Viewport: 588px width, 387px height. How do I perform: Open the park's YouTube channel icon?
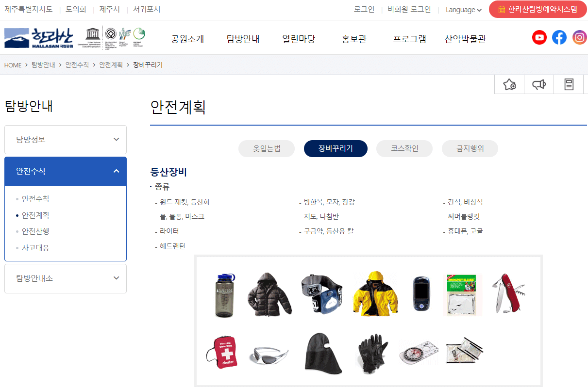pos(539,37)
